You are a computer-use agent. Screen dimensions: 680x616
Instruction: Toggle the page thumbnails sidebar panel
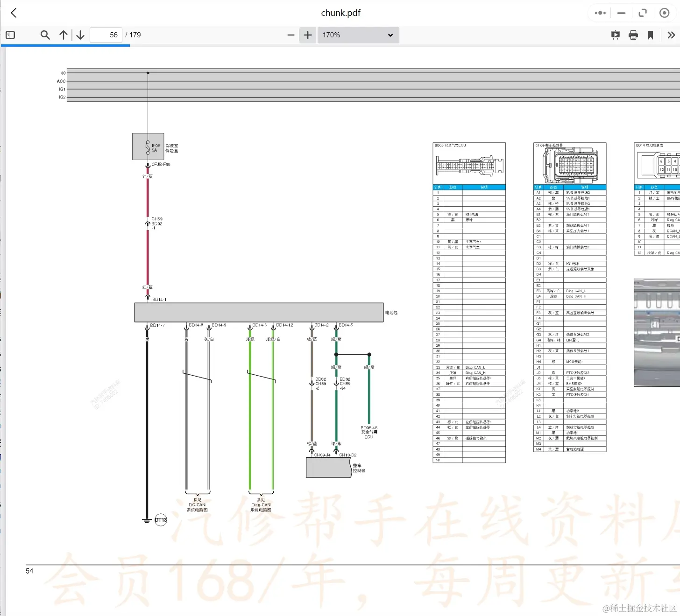tap(10, 35)
